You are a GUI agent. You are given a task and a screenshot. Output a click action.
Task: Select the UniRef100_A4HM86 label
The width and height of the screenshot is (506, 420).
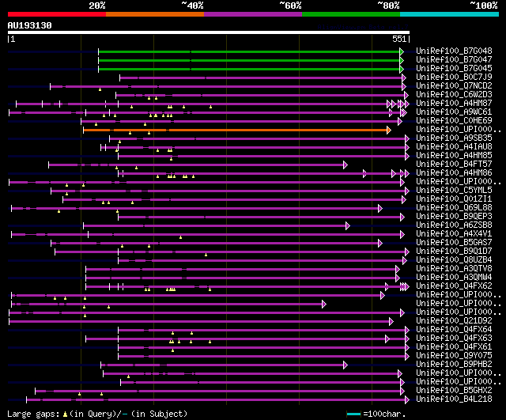pyautogui.click(x=454, y=173)
